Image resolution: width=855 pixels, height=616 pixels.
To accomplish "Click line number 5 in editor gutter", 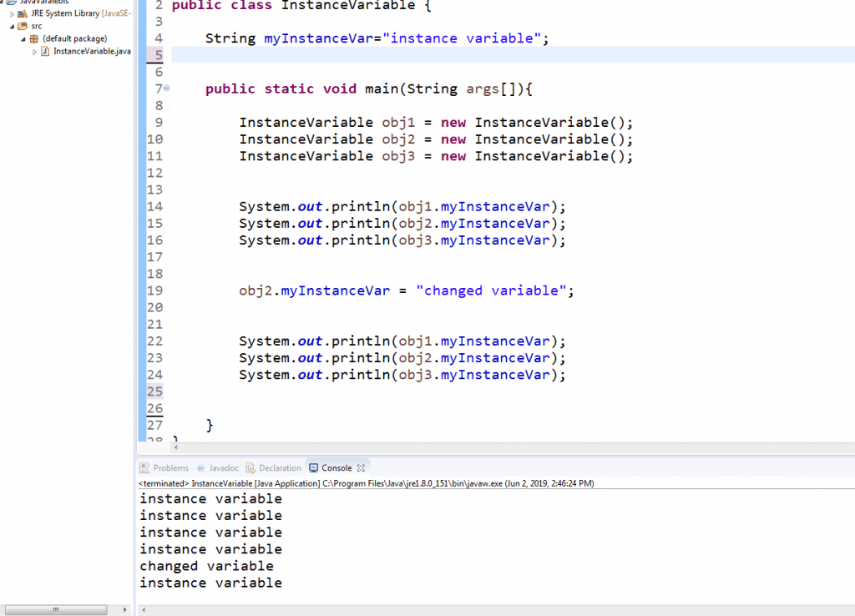I will point(159,54).
